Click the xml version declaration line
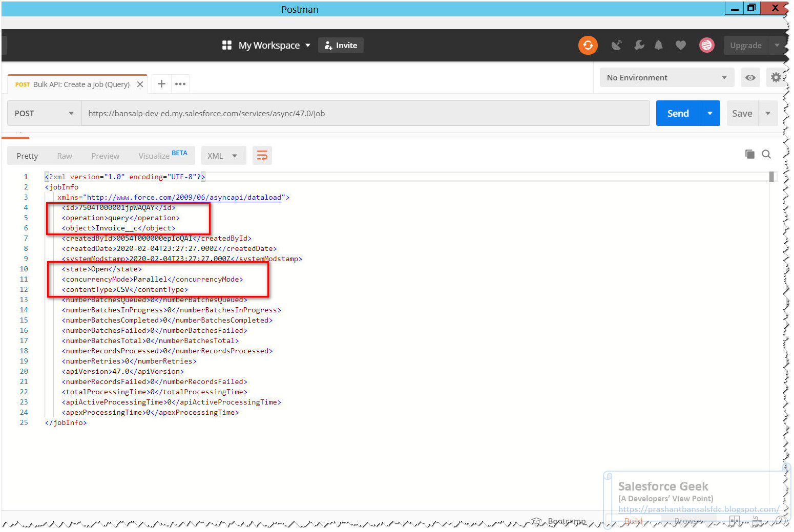The height and width of the screenshot is (532, 794). pos(125,177)
